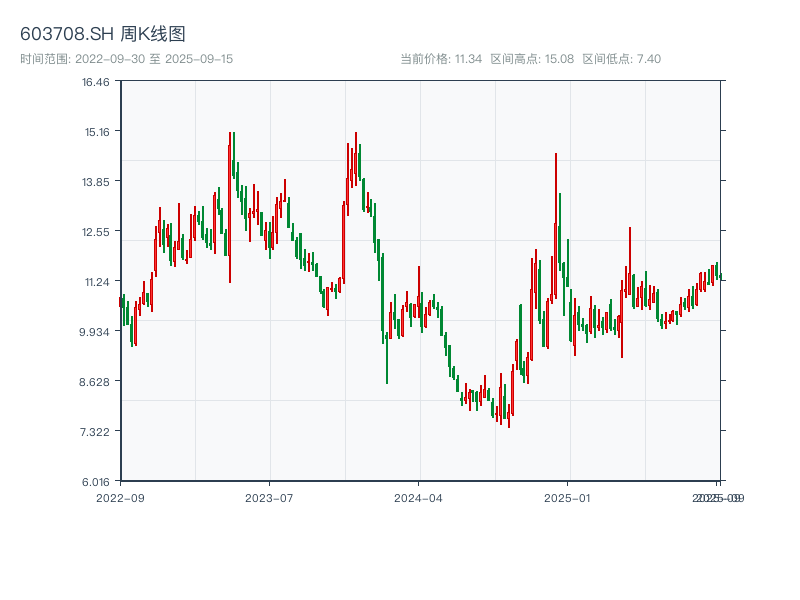800x600 pixels.
Task: Click x-axis date label 2025-01
Action: click(x=567, y=498)
